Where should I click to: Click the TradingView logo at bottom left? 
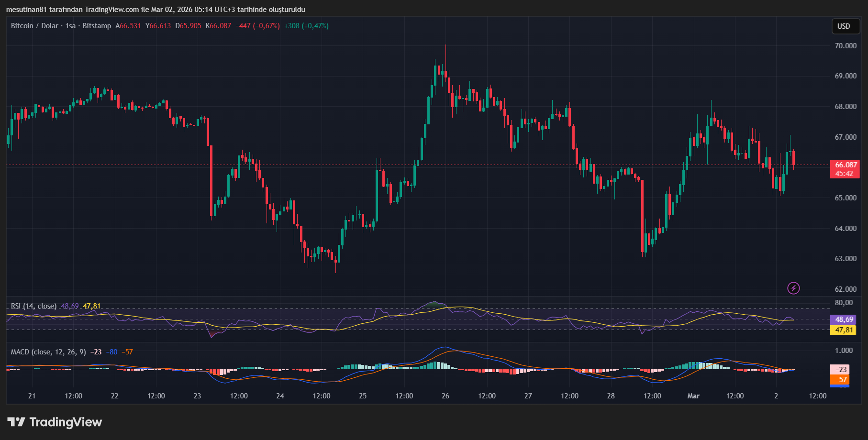click(55, 422)
